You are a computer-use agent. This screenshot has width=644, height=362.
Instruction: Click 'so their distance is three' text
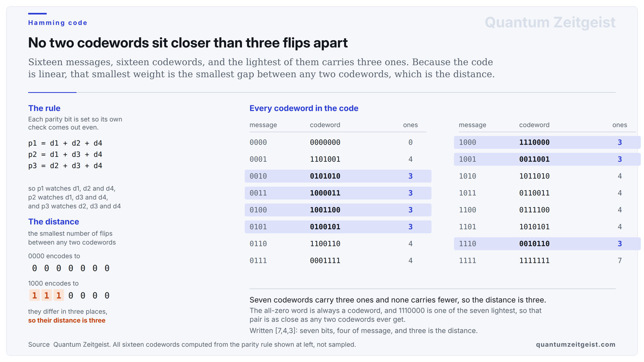pyautogui.click(x=67, y=321)
